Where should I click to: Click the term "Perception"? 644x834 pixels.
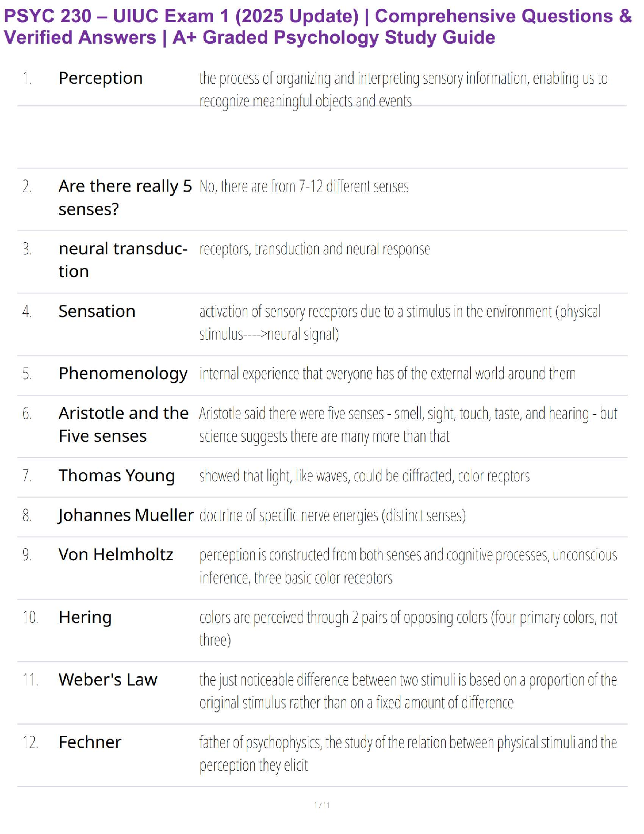pyautogui.click(x=100, y=78)
